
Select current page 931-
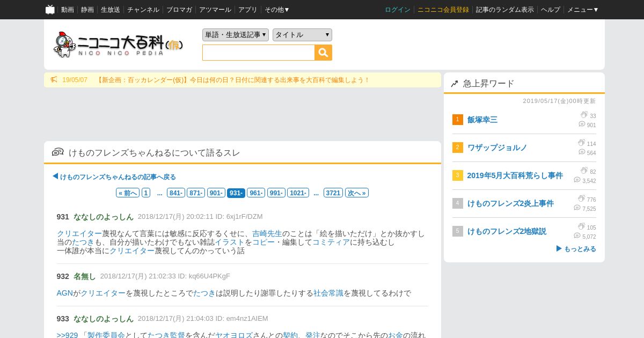coord(236,193)
